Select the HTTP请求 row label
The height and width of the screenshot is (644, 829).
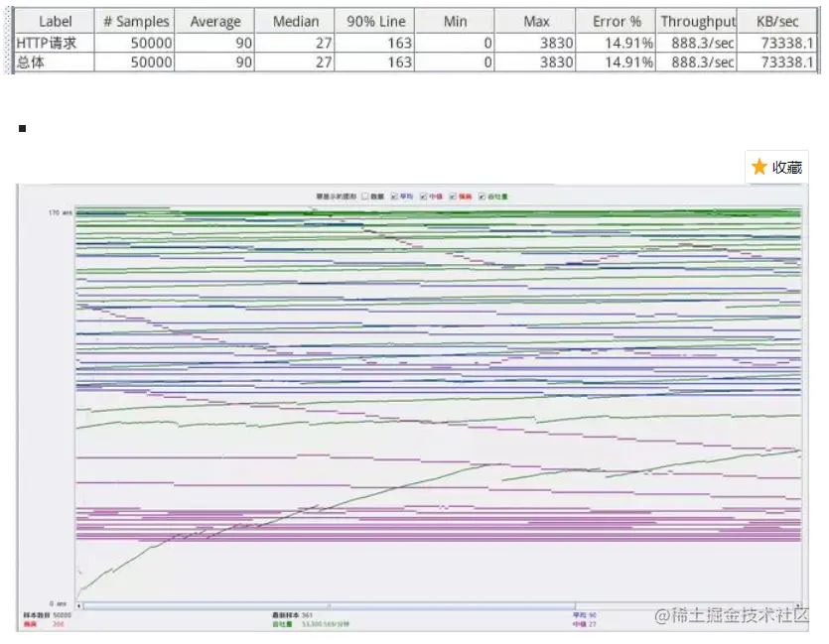(x=47, y=43)
